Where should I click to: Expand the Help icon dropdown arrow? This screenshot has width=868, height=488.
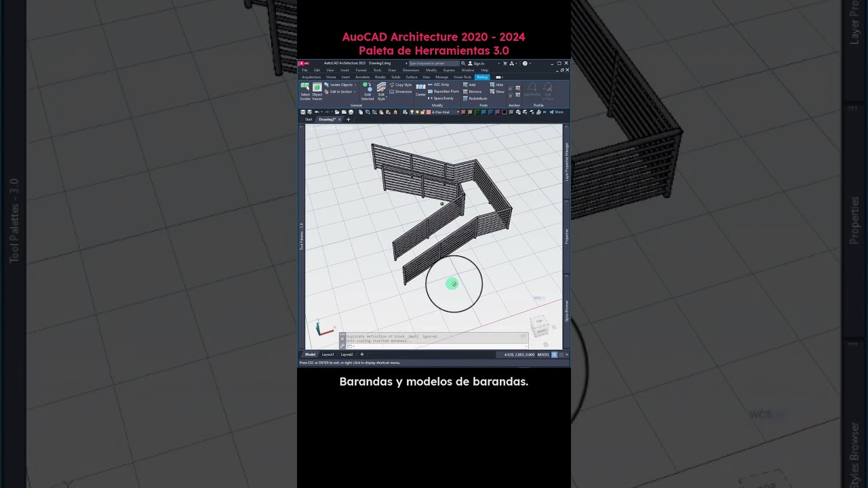tap(530, 64)
